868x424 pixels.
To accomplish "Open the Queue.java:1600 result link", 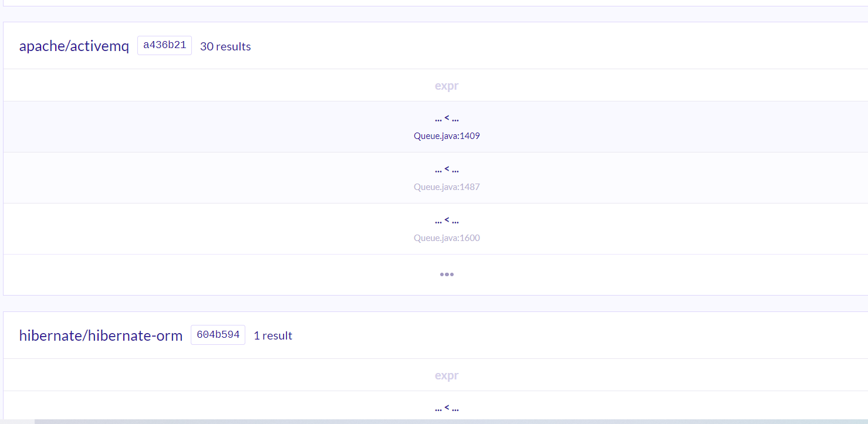I will coord(447,238).
